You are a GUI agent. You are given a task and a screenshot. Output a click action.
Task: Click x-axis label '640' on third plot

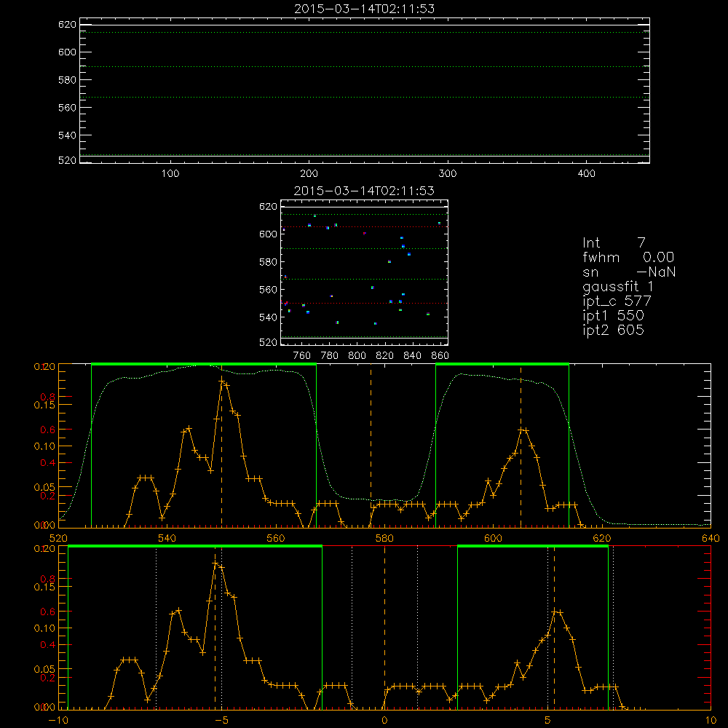(x=711, y=538)
